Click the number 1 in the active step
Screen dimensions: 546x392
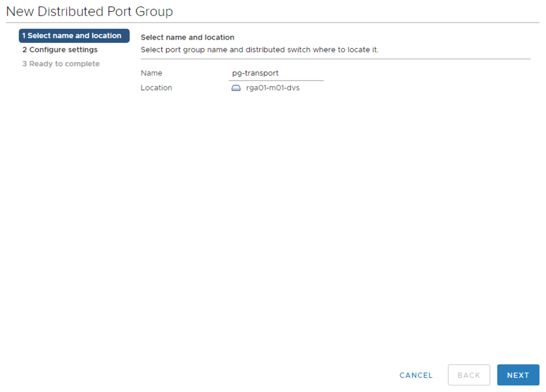pyautogui.click(x=24, y=36)
